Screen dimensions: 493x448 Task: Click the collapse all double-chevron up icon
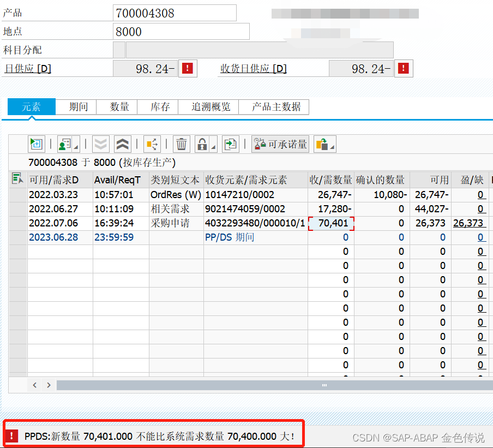point(122,144)
